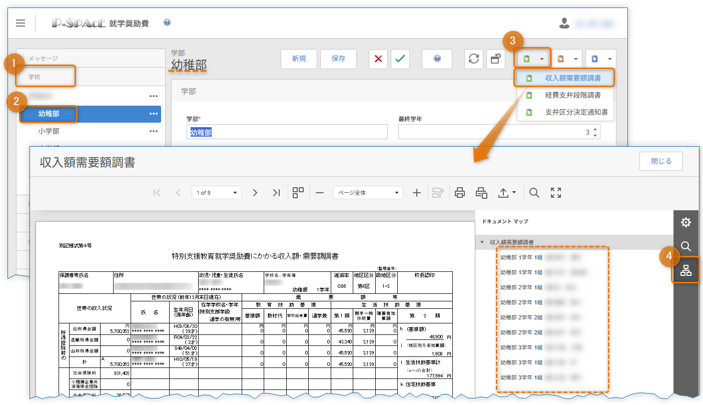Open document map icon in side panel
The width and height of the screenshot is (703, 405).
pos(686,270)
